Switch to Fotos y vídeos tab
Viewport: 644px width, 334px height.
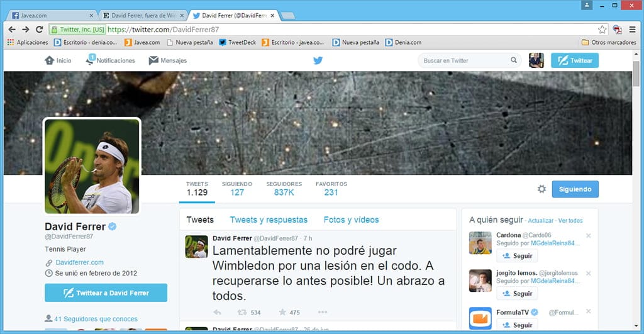(x=351, y=220)
